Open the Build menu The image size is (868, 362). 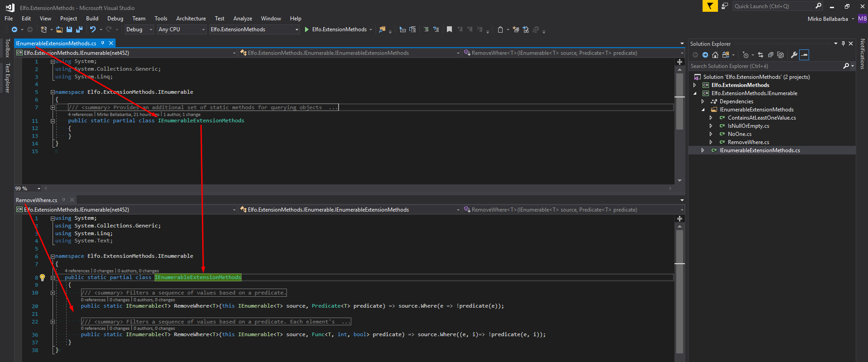(92, 19)
